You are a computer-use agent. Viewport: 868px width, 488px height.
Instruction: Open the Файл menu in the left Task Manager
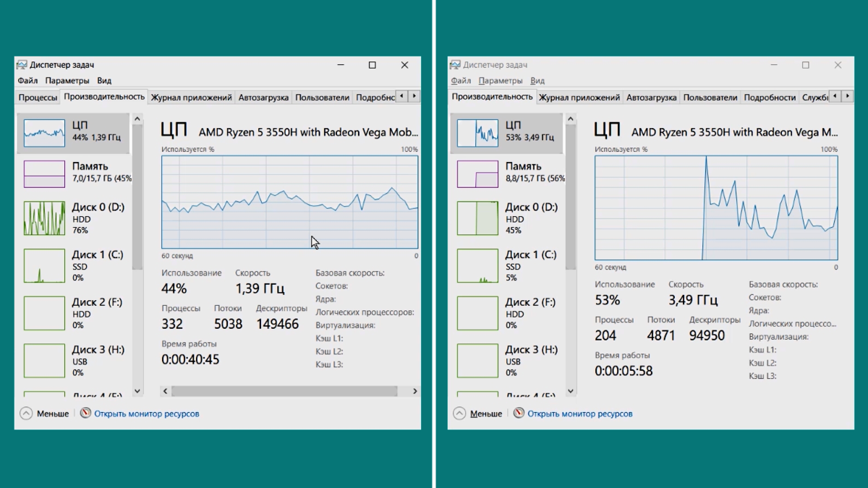pyautogui.click(x=28, y=81)
